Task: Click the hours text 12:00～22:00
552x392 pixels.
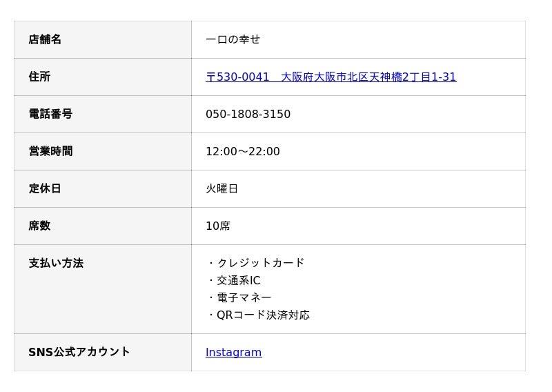Action: click(242, 152)
